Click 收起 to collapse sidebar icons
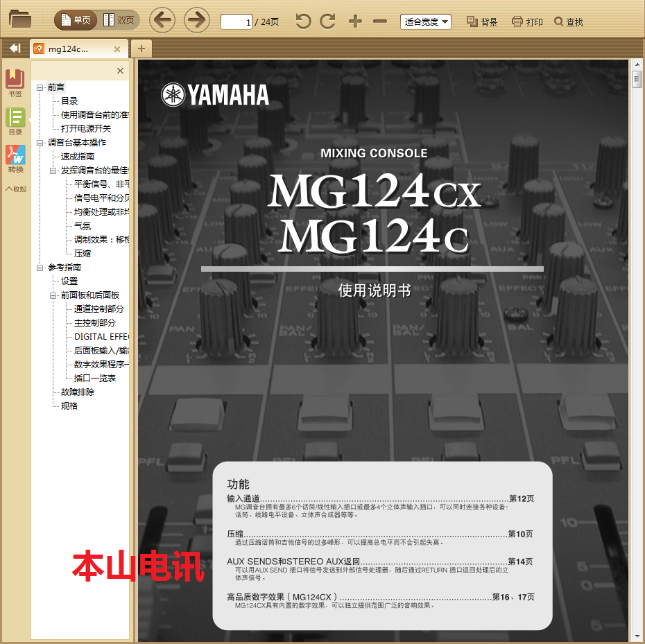 16,189
